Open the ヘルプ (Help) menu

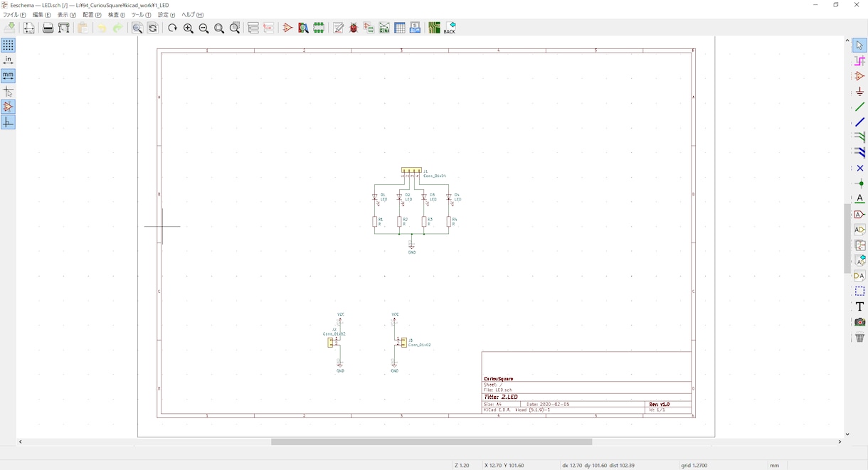(192, 15)
